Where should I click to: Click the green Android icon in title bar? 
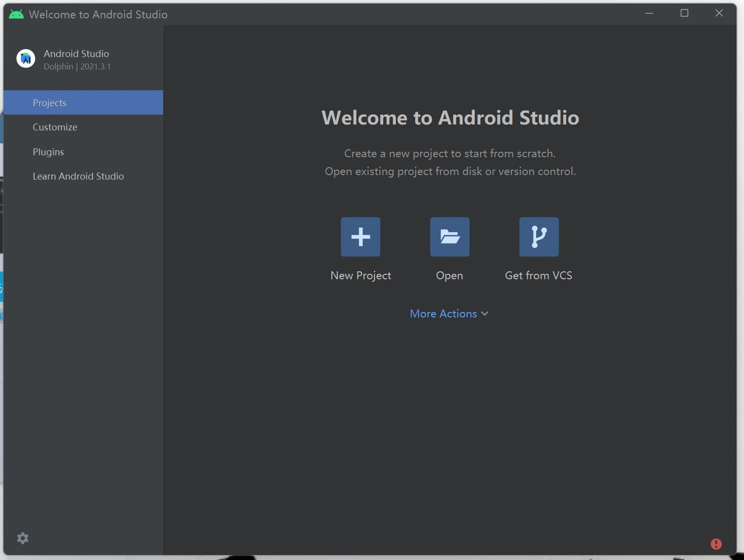point(16,14)
